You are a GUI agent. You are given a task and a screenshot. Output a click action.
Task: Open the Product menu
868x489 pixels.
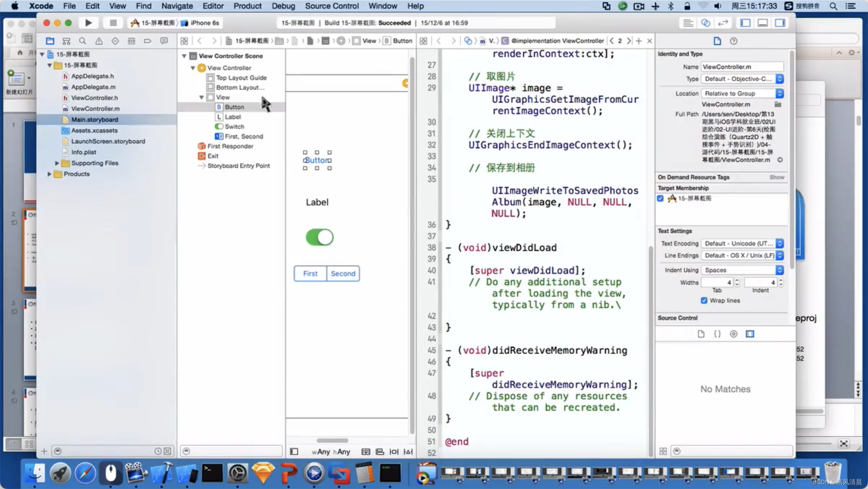[x=247, y=6]
